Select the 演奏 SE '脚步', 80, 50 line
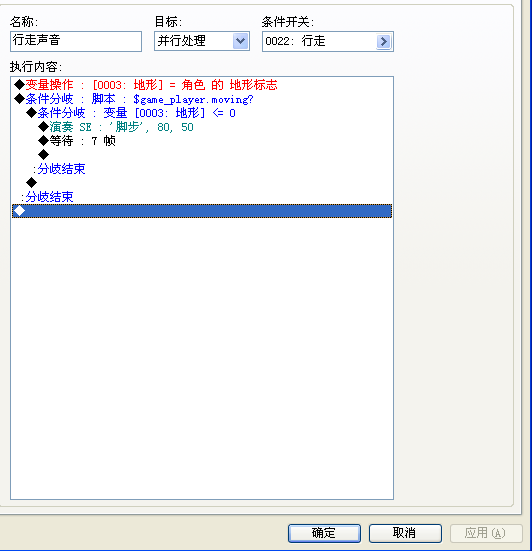 [x=202, y=127]
